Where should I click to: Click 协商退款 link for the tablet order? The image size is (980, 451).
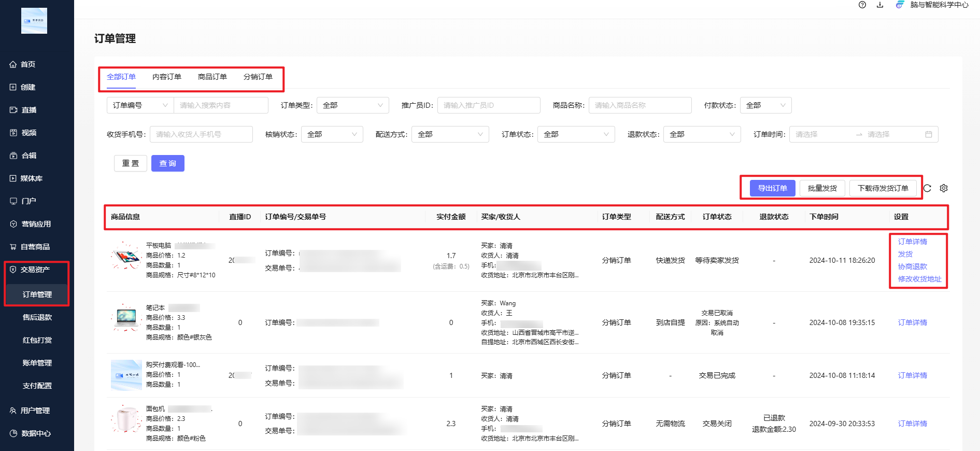(912, 266)
